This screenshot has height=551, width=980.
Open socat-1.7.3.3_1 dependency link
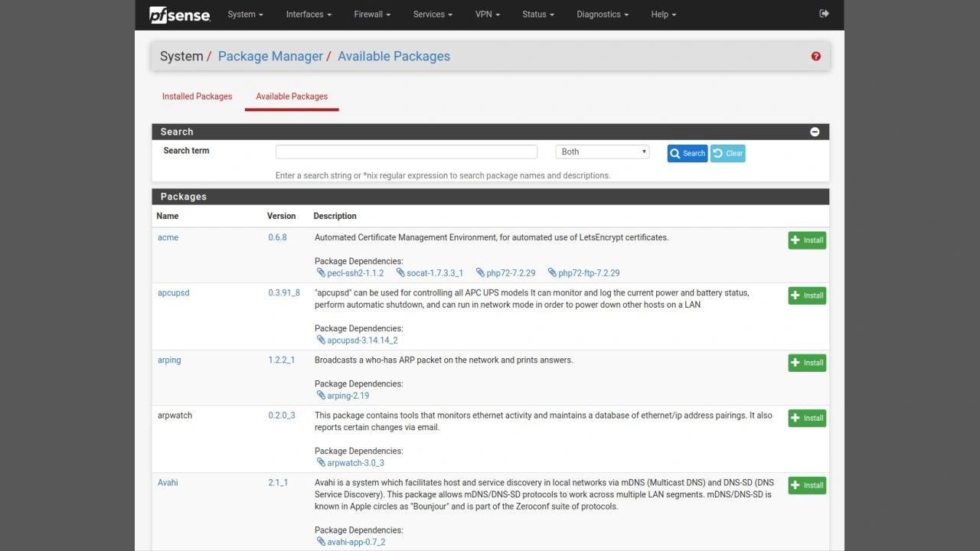pyautogui.click(x=435, y=272)
